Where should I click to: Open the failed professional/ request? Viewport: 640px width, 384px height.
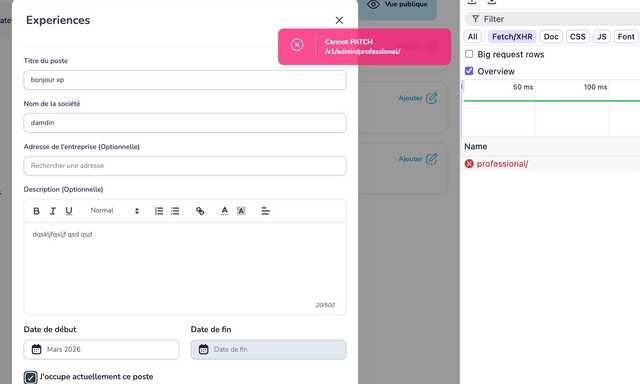[502, 164]
